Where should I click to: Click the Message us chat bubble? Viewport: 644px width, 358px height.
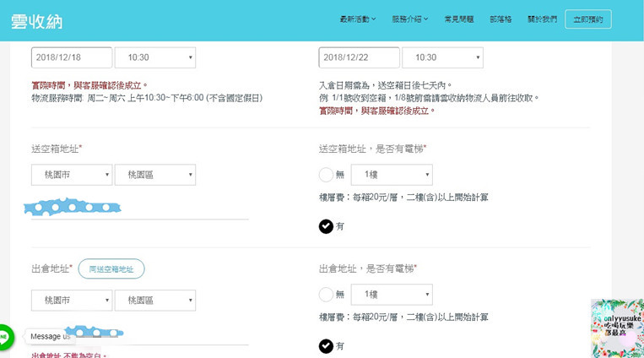click(x=50, y=337)
